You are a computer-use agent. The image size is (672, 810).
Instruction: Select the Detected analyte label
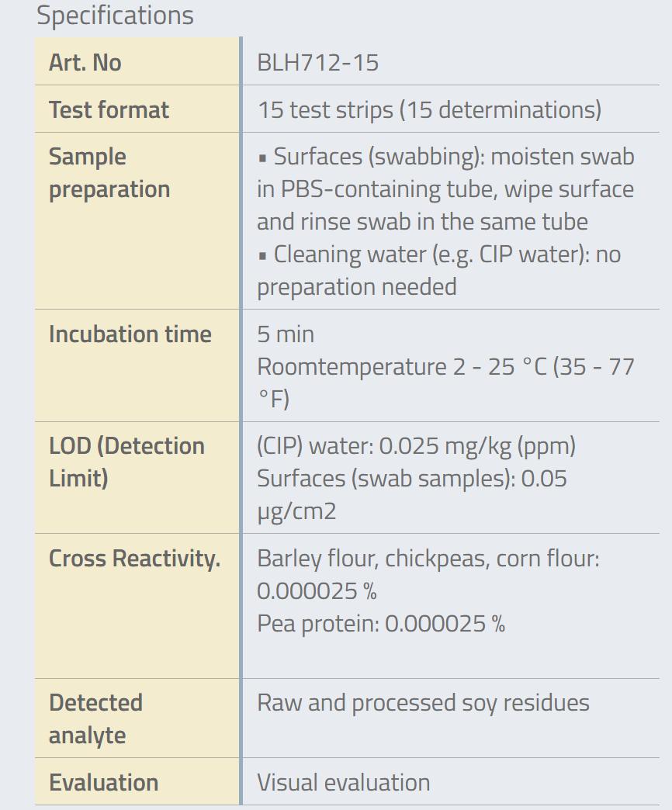(95, 718)
